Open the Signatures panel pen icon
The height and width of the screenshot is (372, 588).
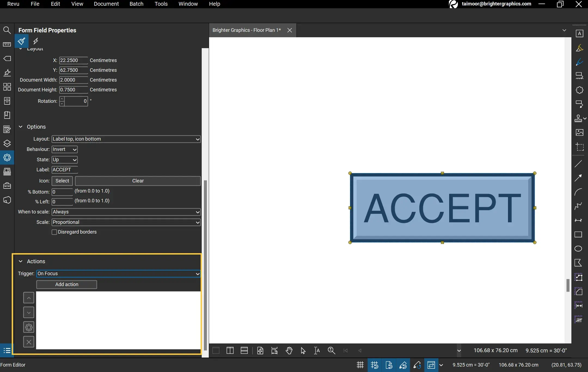coord(7,73)
